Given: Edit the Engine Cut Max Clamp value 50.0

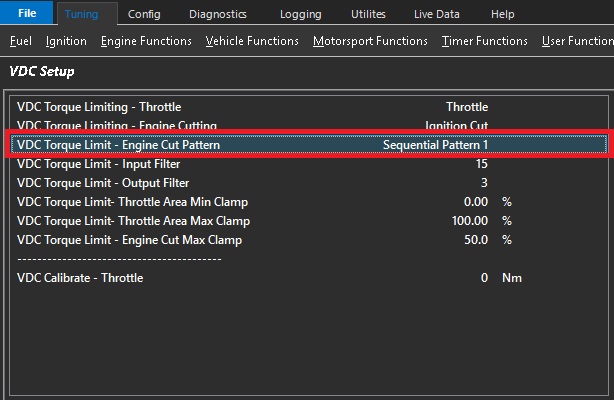Looking at the screenshot, I should [474, 240].
